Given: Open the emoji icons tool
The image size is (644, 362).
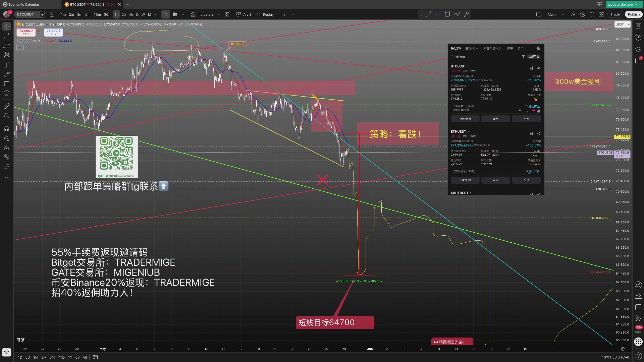Looking at the screenshot, I should tap(6, 94).
